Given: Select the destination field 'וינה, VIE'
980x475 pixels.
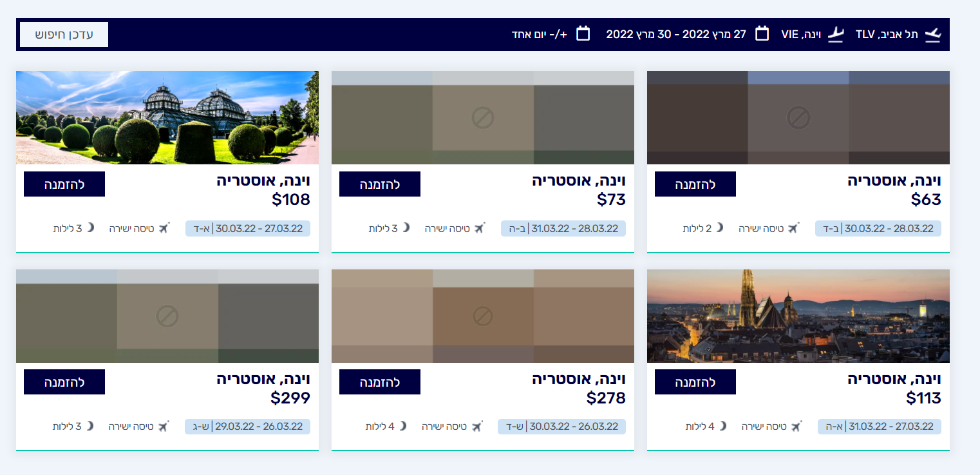Looking at the screenshot, I should 801,34.
